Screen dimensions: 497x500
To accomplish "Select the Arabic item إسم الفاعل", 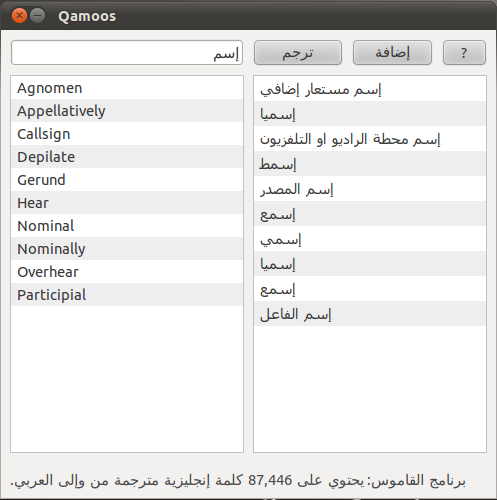I will (370, 314).
